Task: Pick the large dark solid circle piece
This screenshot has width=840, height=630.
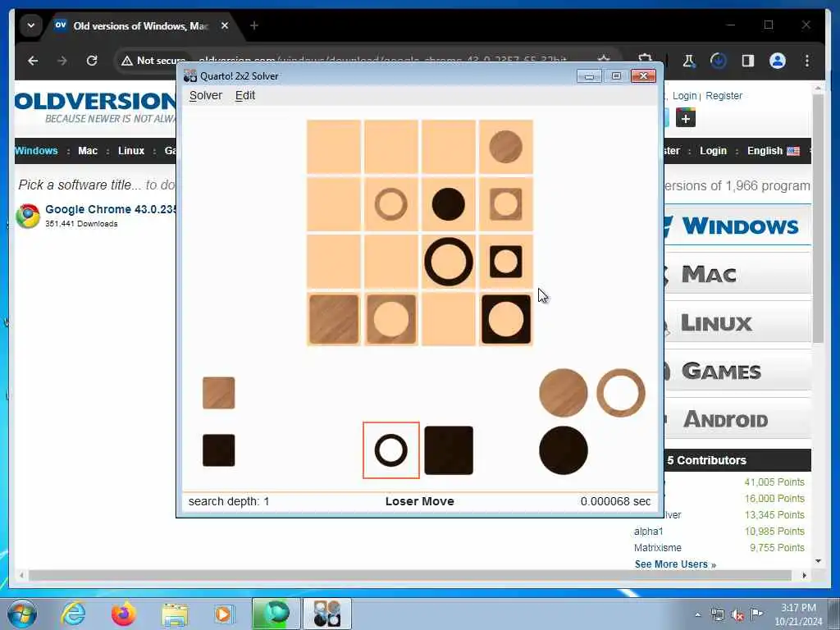Action: pyautogui.click(x=563, y=450)
